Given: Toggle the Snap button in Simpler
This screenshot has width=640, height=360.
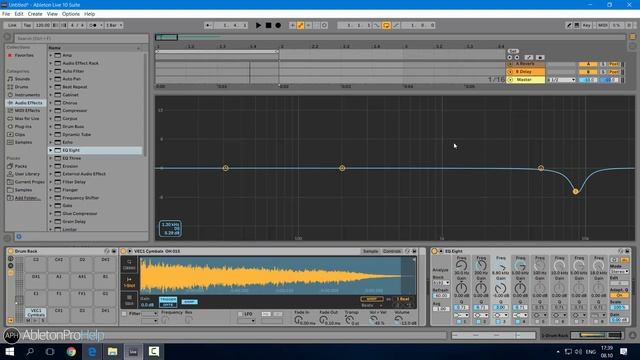Looking at the screenshot, I should pyautogui.click(x=189, y=302).
